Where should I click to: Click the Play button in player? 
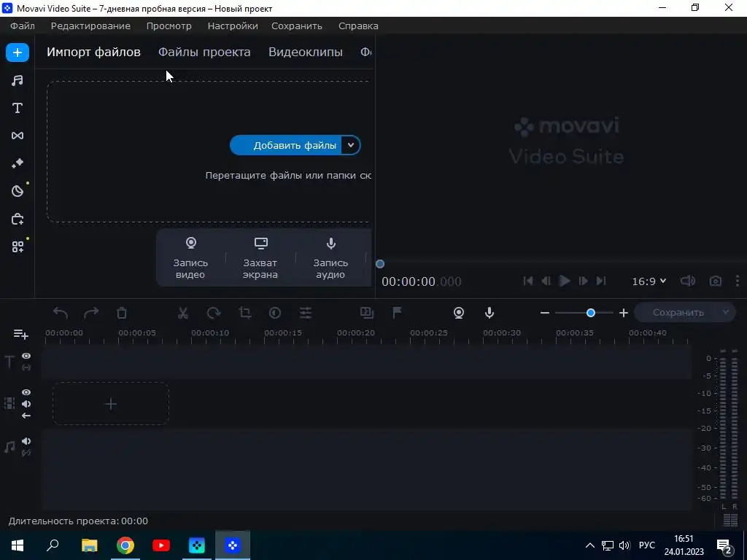[565, 281]
